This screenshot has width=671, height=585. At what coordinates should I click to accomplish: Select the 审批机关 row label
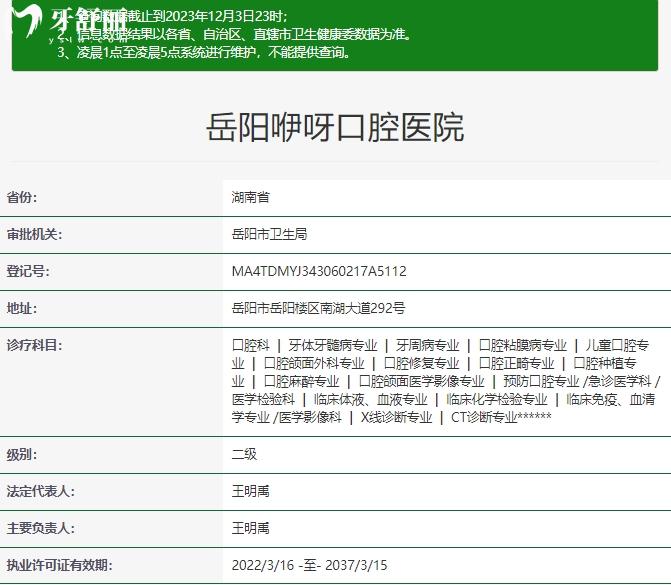(x=34, y=234)
